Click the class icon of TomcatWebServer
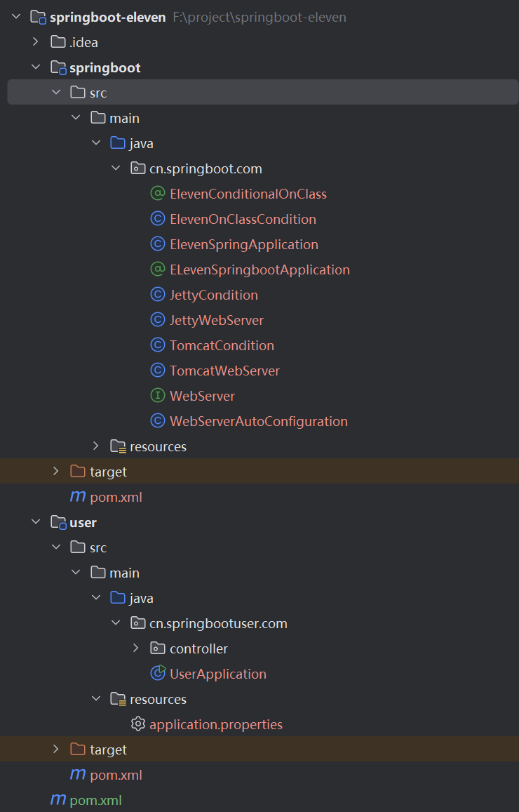This screenshot has width=519, height=812. click(157, 371)
